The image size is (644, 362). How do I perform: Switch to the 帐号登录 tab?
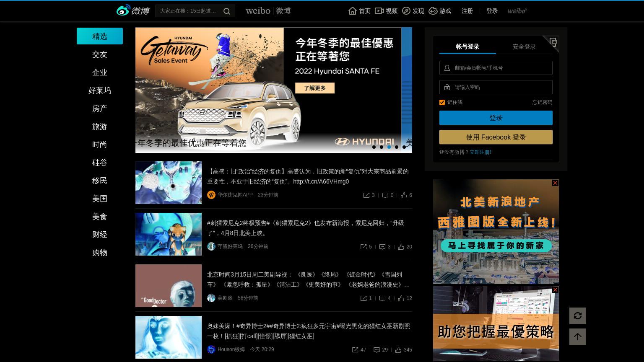pyautogui.click(x=467, y=47)
